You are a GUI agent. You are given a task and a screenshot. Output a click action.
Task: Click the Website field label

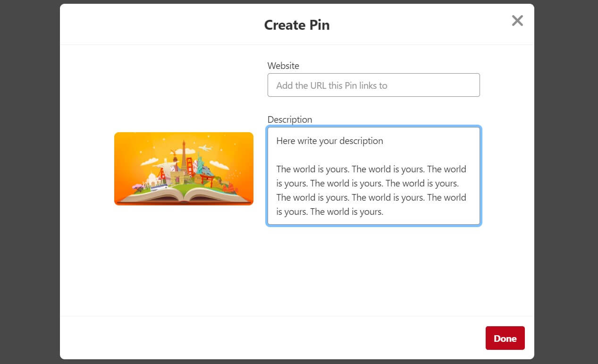pos(283,66)
